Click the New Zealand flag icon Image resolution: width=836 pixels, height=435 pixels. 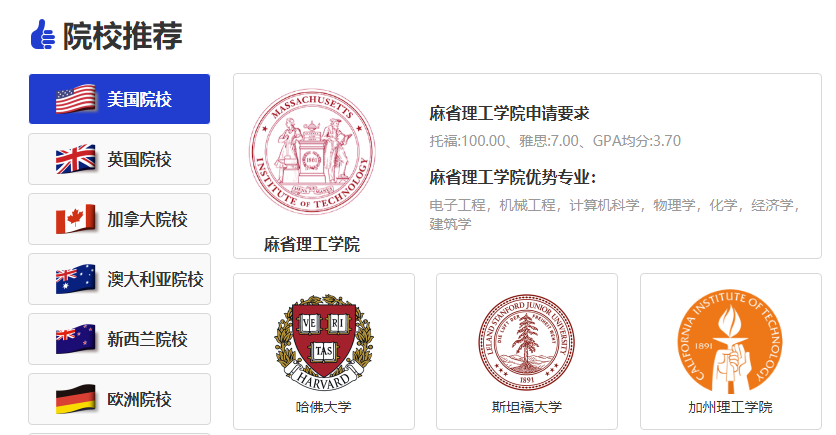(x=76, y=339)
